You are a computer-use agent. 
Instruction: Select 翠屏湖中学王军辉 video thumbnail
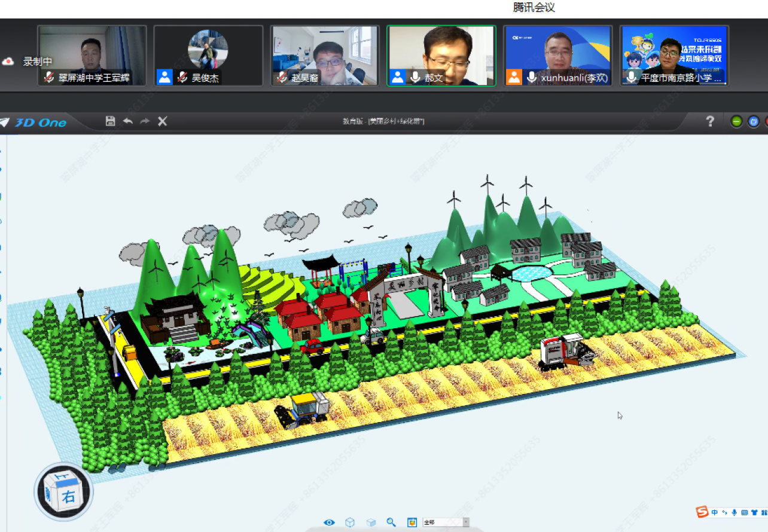click(92, 56)
